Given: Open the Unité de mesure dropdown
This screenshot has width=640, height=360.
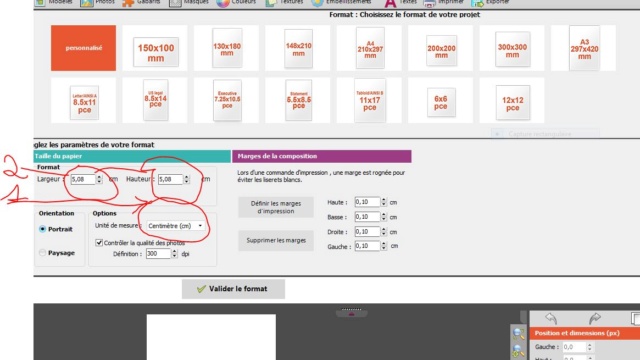Looking at the screenshot, I should (x=176, y=226).
